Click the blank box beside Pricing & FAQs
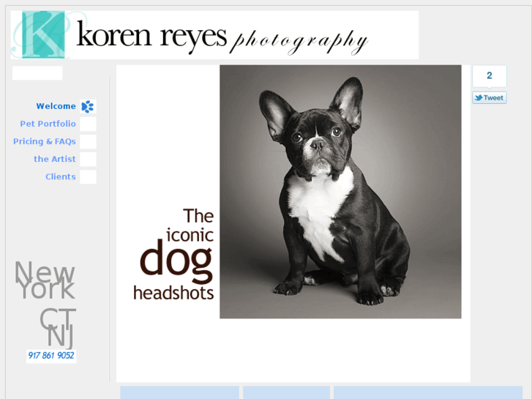The height and width of the screenshot is (399, 532). coord(89,141)
